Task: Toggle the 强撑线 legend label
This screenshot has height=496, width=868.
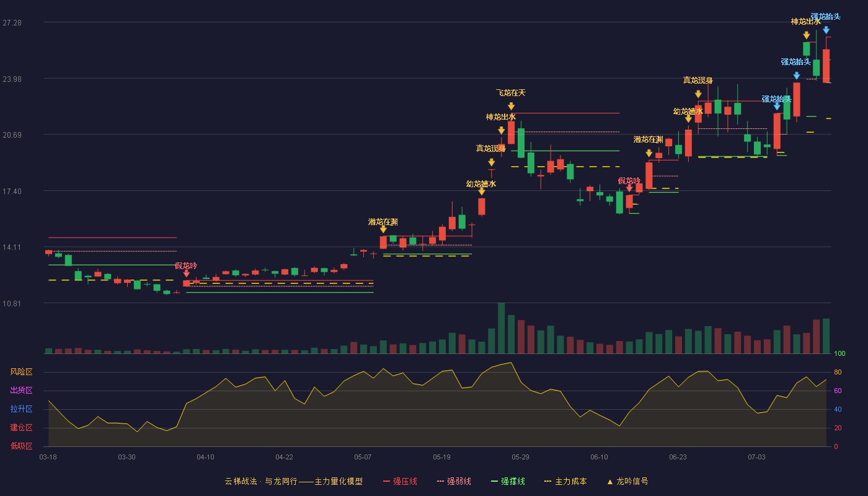Action: pyautogui.click(x=513, y=481)
